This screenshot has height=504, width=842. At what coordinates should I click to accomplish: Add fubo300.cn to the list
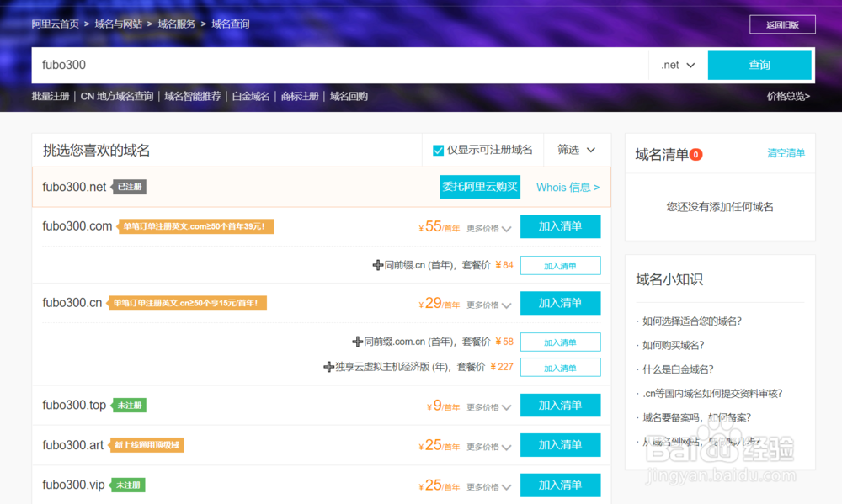pos(560,303)
